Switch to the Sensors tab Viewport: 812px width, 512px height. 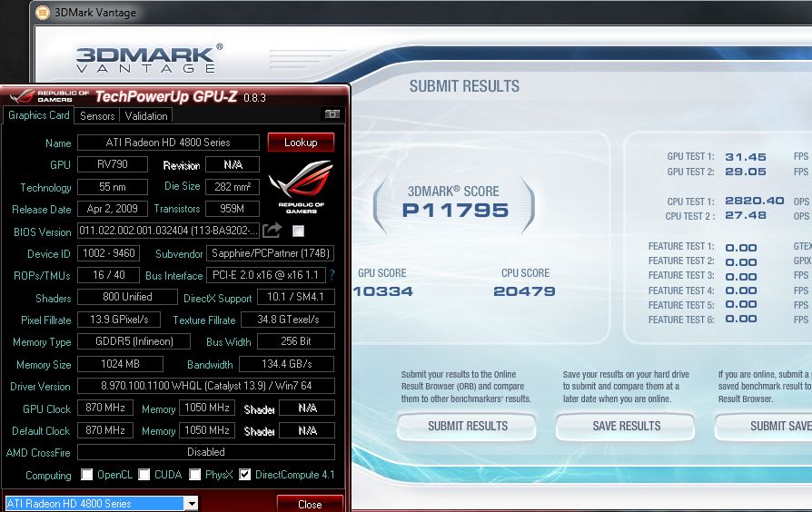tap(97, 116)
